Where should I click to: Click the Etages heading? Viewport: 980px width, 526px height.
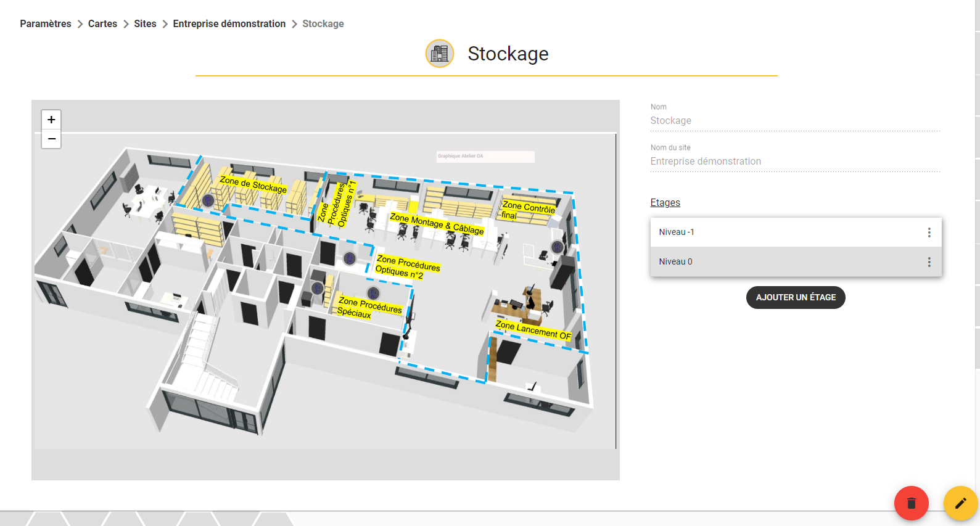[665, 202]
